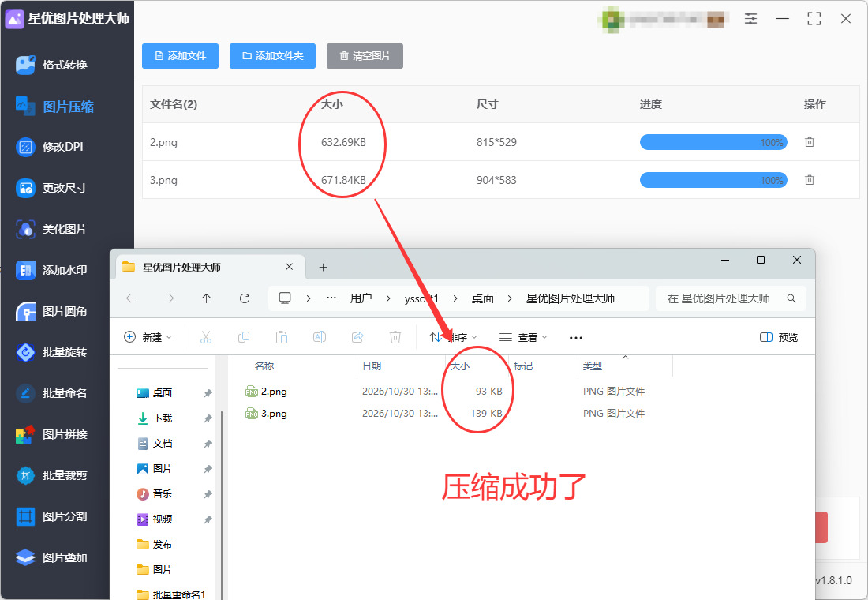The width and height of the screenshot is (868, 600).
Task: Delete 2.png row with trash icon
Action: tap(810, 142)
